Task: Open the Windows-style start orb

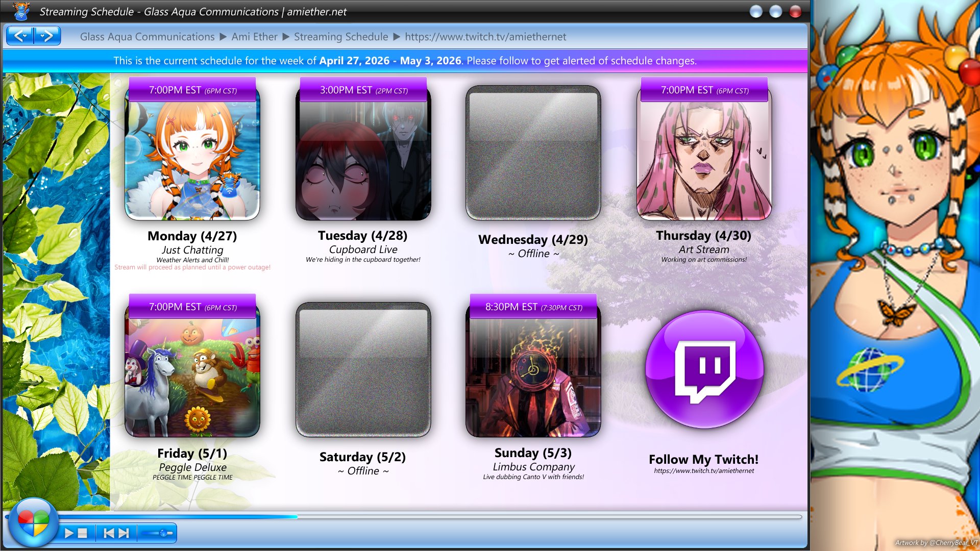Action: [x=33, y=522]
